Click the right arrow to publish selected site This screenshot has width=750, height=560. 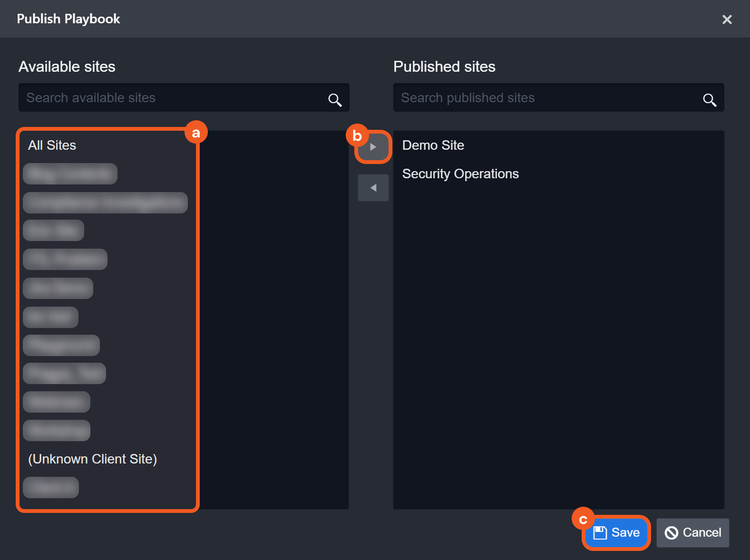tap(373, 147)
